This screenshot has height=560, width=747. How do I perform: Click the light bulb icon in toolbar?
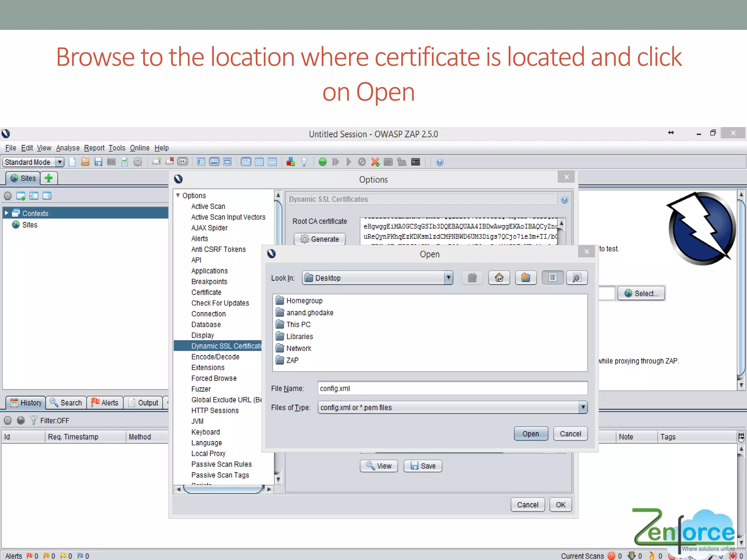point(304,162)
